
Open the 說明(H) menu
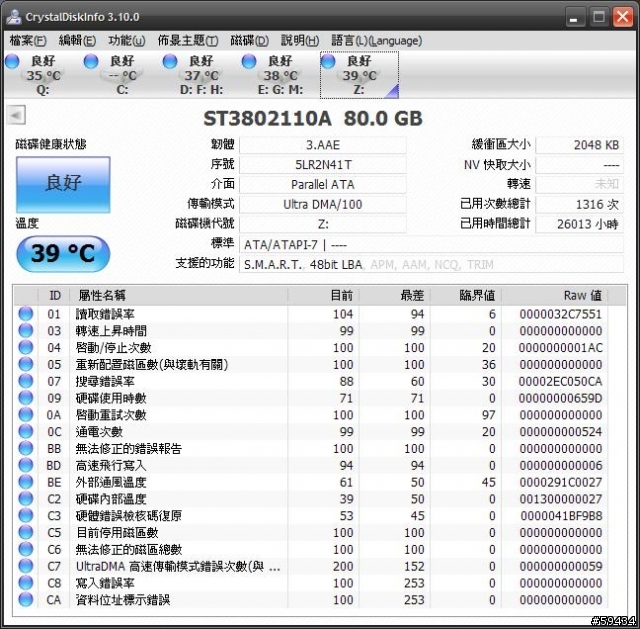pos(300,41)
